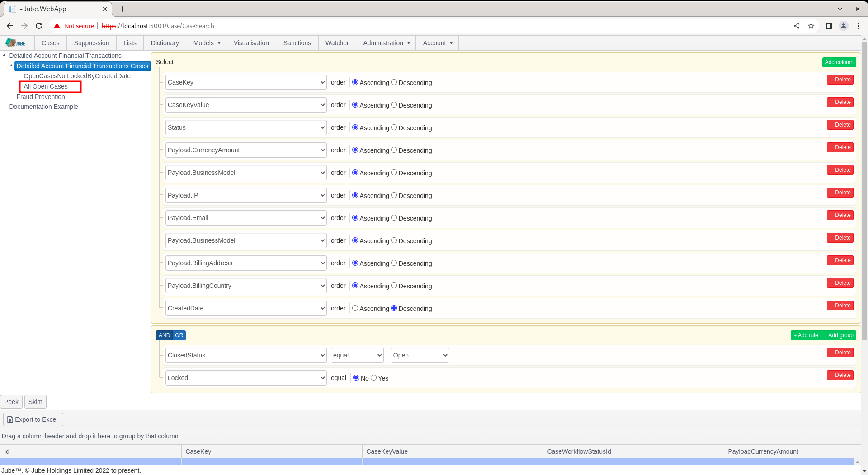Image resolution: width=868 pixels, height=475 pixels.
Task: Select the AND condition toggle
Action: [x=165, y=335]
